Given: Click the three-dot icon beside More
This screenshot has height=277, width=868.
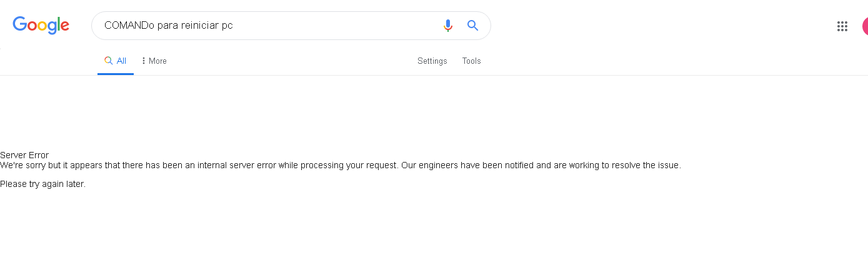Looking at the screenshot, I should click(x=144, y=61).
